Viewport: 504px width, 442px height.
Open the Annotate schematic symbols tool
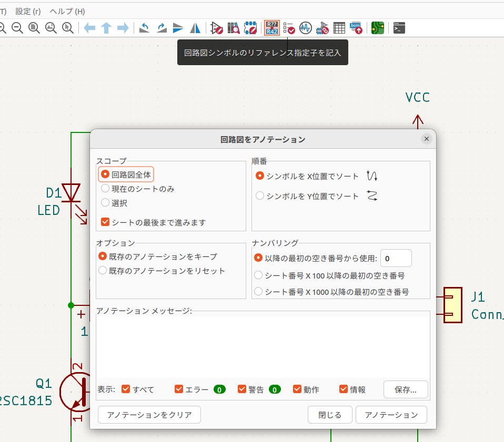(x=272, y=28)
